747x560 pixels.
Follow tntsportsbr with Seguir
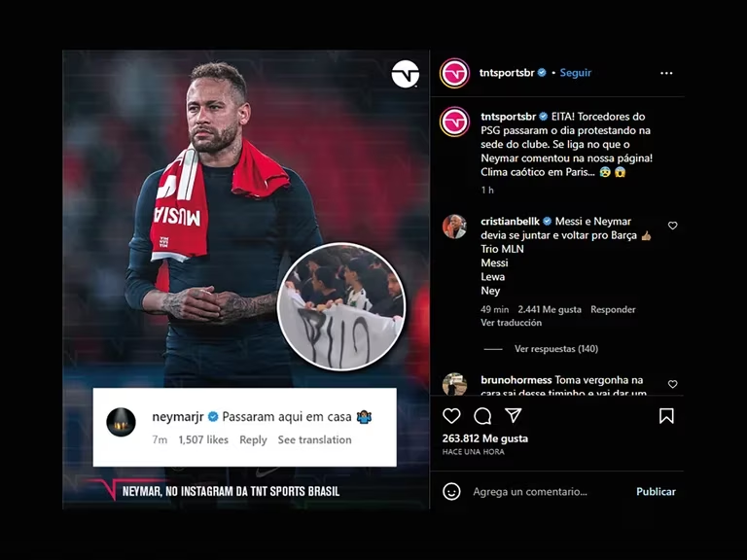575,73
